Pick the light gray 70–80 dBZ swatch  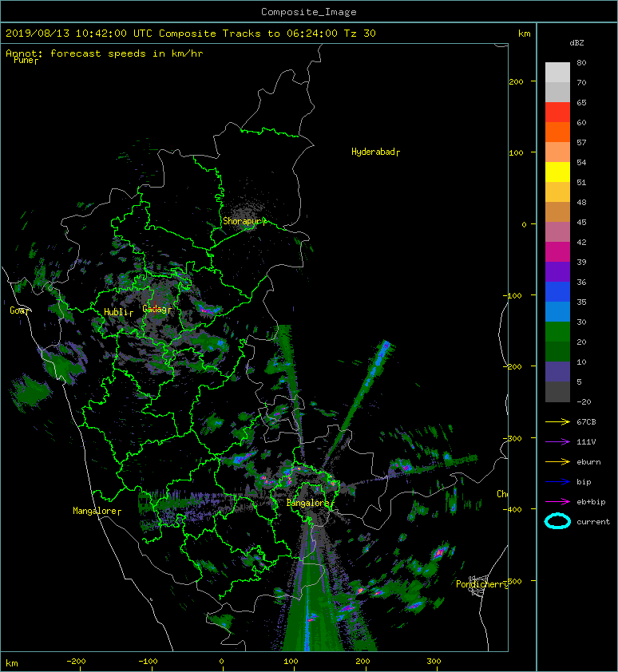pos(557,73)
